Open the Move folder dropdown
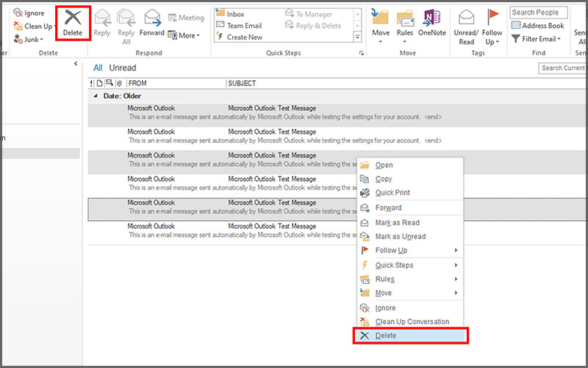This screenshot has width=588, height=368. 381,26
